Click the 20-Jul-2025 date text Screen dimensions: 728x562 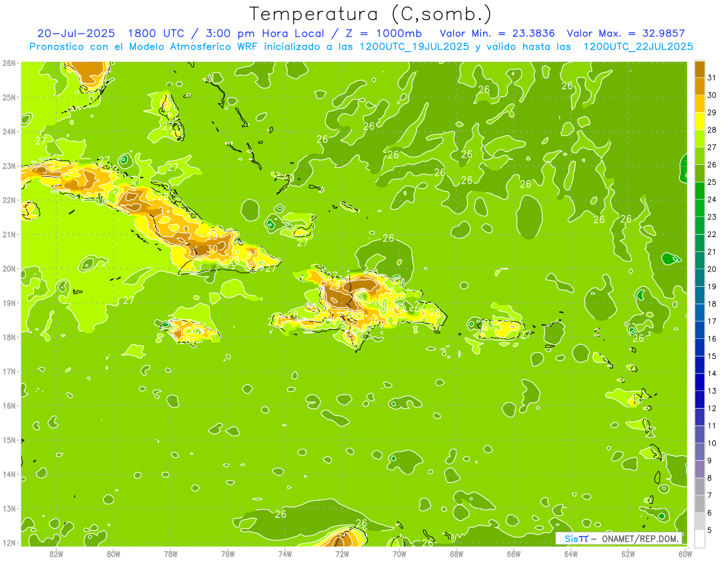tap(76, 33)
